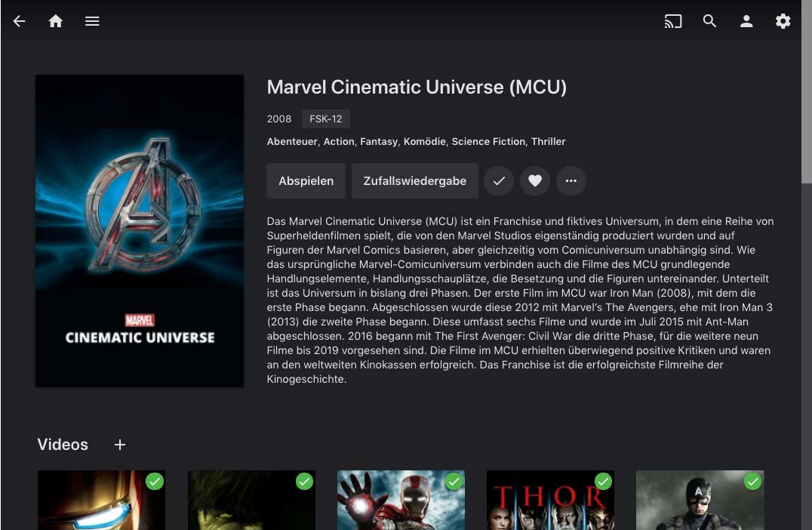The height and width of the screenshot is (530, 812).
Task: Toggle the mark as played checkmark
Action: coord(499,180)
